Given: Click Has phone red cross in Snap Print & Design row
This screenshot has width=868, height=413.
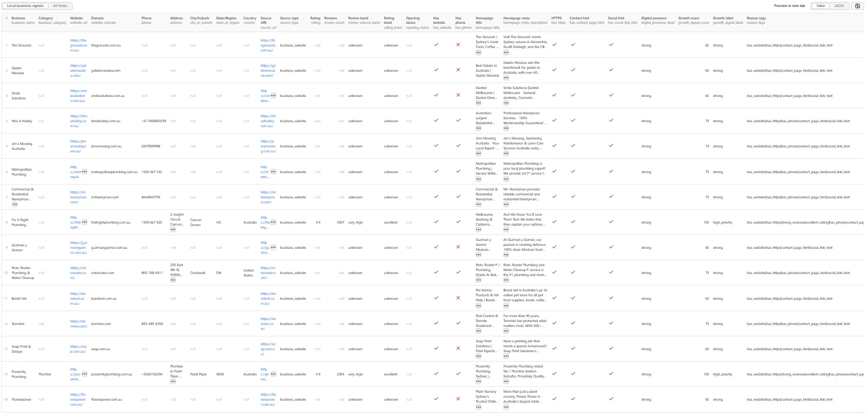Looking at the screenshot, I should (x=458, y=348).
